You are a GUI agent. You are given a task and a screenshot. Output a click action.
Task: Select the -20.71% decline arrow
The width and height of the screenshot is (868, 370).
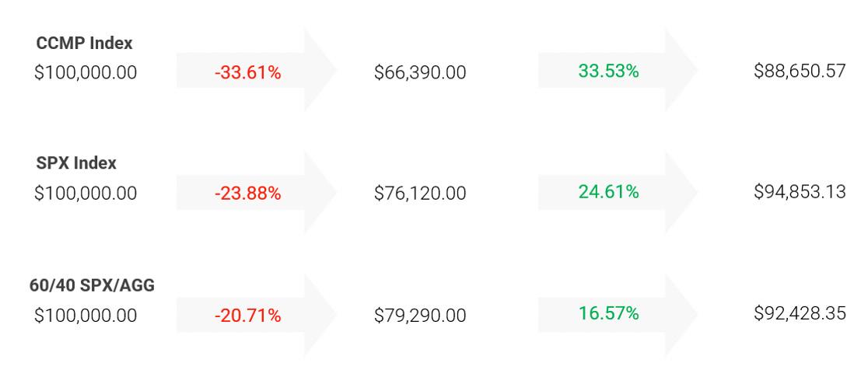(257, 314)
